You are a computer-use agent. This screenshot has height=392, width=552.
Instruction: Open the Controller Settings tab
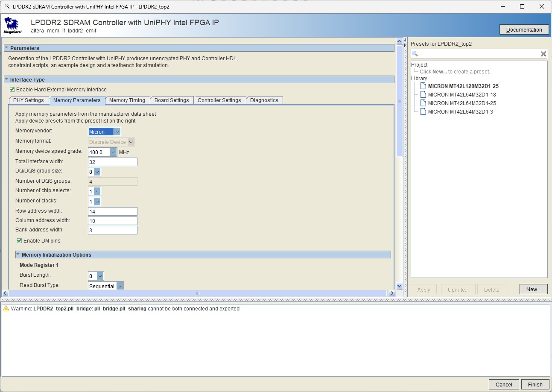click(219, 100)
